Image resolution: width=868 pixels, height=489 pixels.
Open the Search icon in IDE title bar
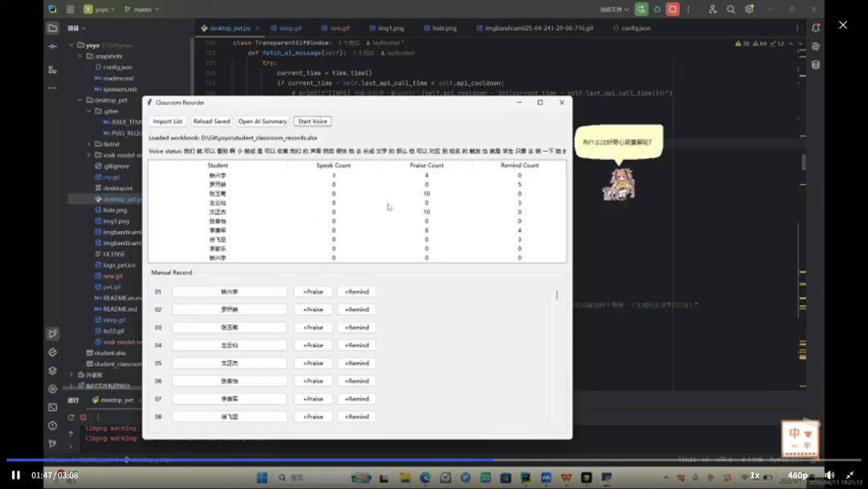tap(731, 10)
